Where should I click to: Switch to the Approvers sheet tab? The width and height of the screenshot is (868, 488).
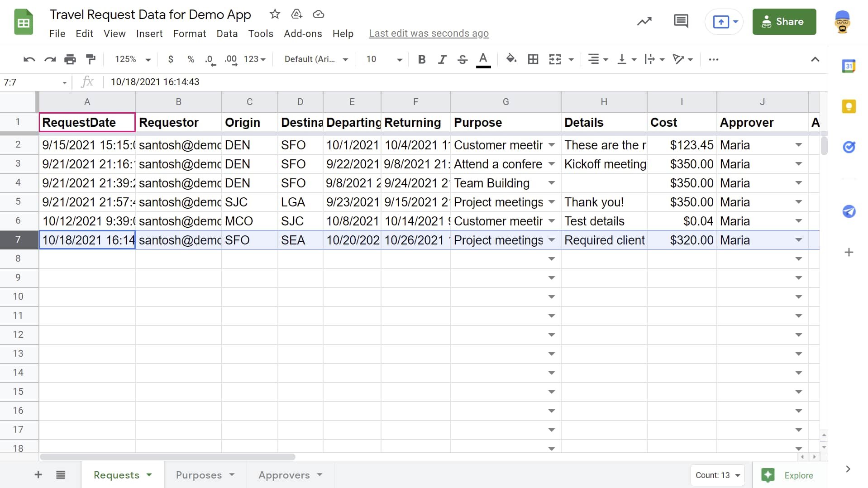(x=290, y=475)
